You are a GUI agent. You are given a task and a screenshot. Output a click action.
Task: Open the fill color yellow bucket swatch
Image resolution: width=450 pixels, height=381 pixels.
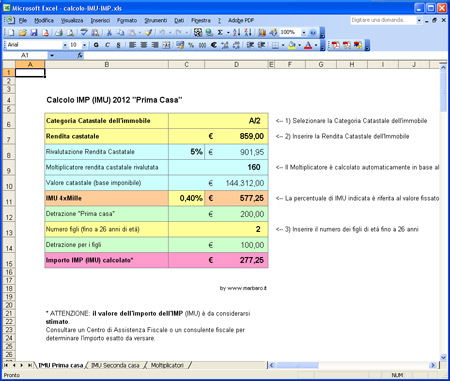pos(292,45)
